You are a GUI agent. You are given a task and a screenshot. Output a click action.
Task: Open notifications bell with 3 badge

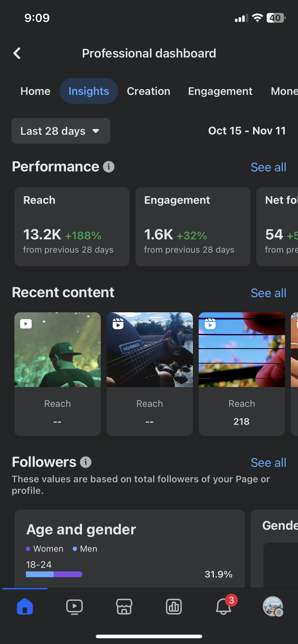pyautogui.click(x=223, y=607)
